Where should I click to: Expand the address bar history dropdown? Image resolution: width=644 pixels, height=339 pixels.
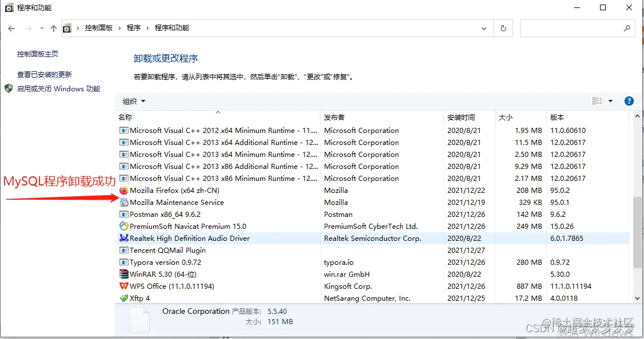(x=484, y=29)
